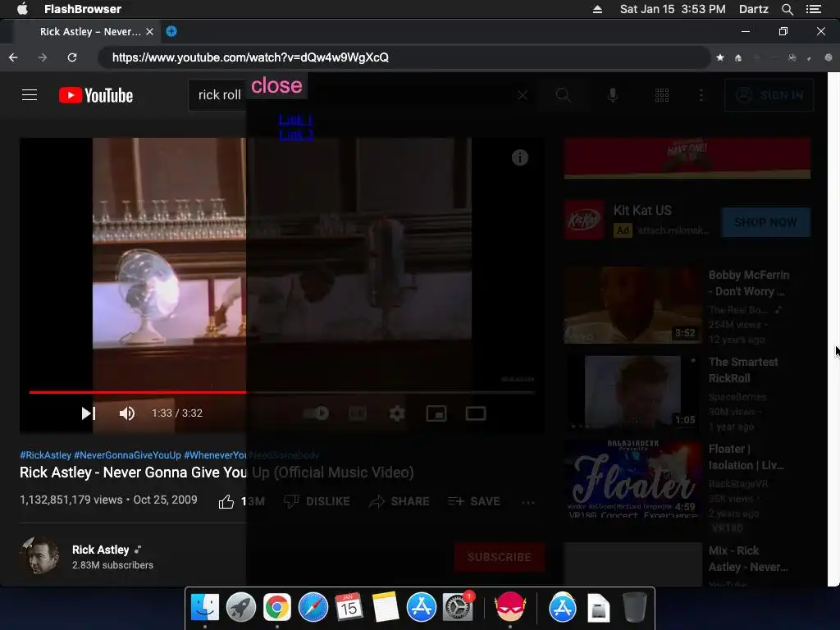This screenshot has height=630, width=840.
Task: Toggle subtitles closed captions
Action: coord(358,413)
